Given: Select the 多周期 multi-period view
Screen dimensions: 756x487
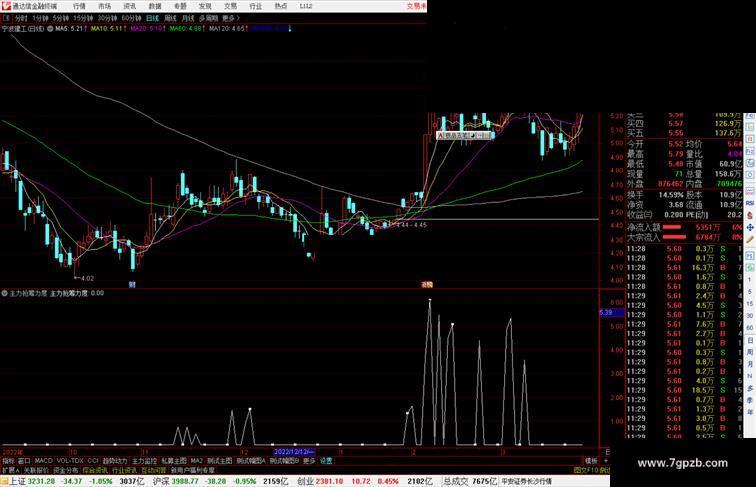Looking at the screenshot, I should 208,18.
